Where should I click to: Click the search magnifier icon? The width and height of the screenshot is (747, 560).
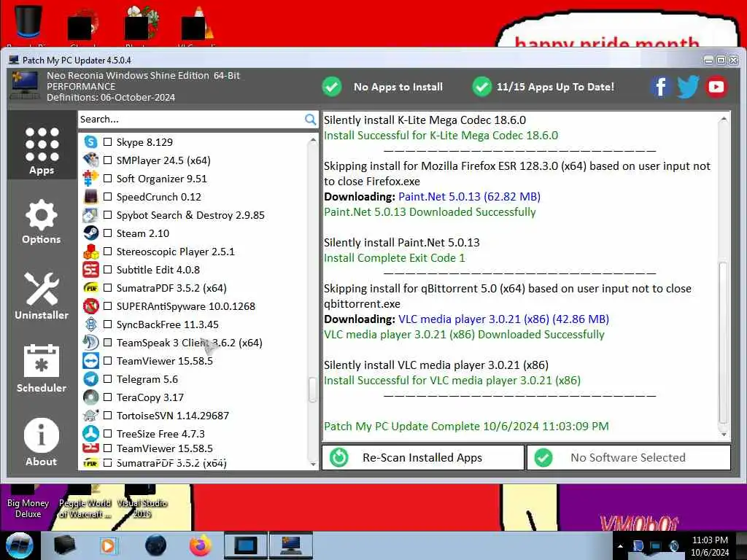click(310, 120)
